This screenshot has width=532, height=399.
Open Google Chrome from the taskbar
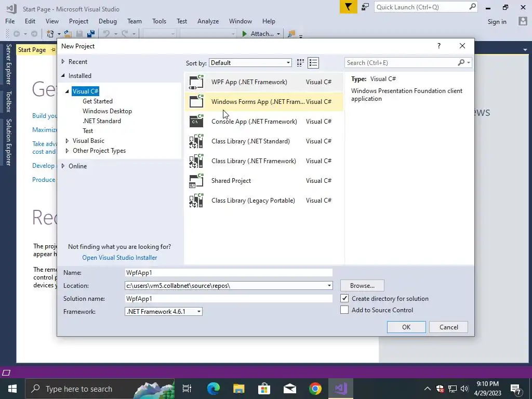(x=315, y=389)
